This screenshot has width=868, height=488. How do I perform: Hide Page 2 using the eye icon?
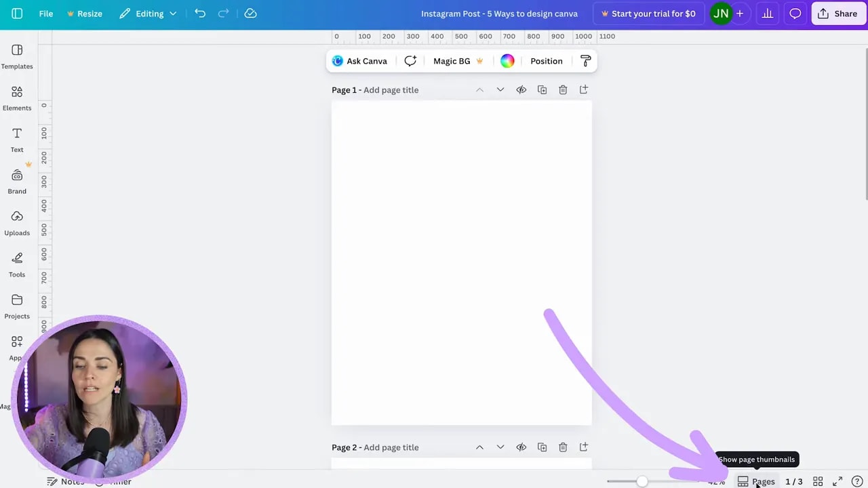click(x=521, y=447)
